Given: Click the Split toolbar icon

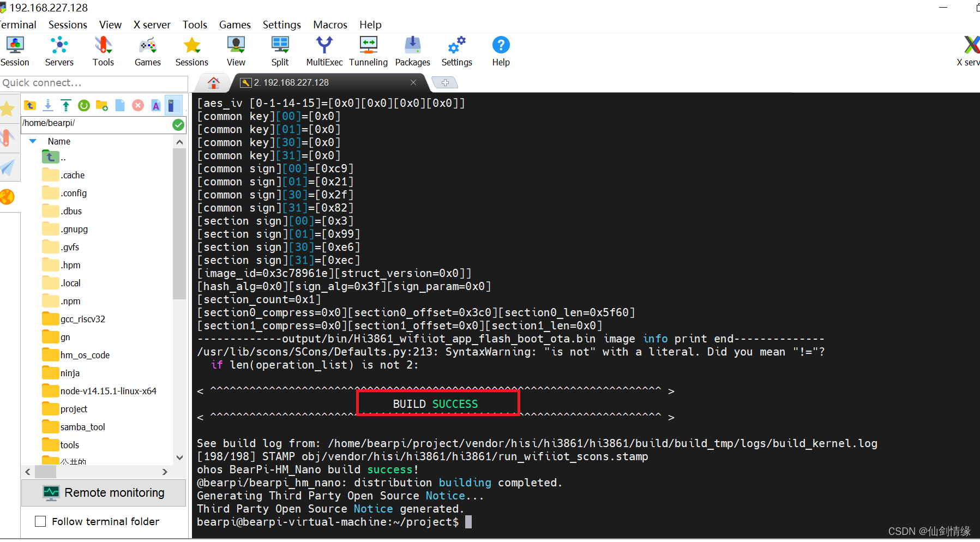Looking at the screenshot, I should [x=280, y=51].
